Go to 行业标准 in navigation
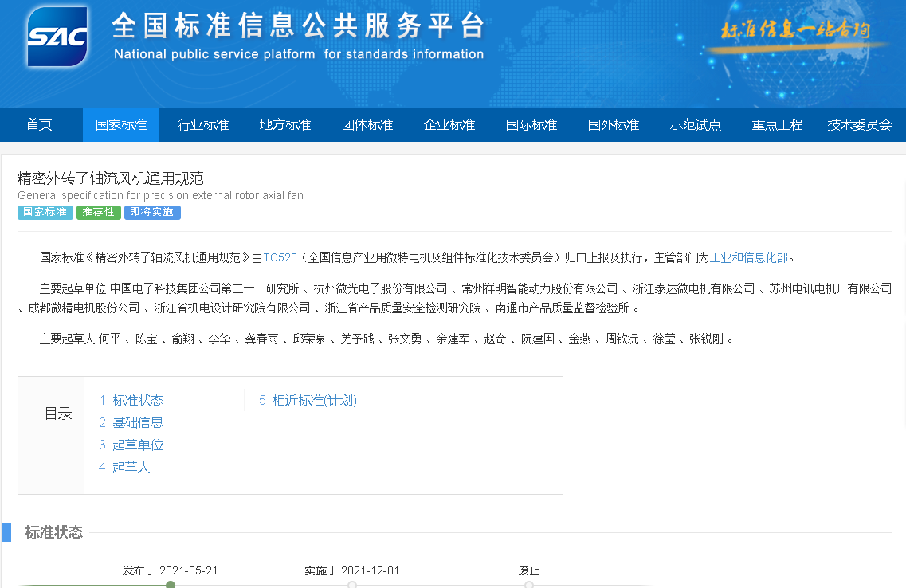906x588 pixels. [x=203, y=124]
